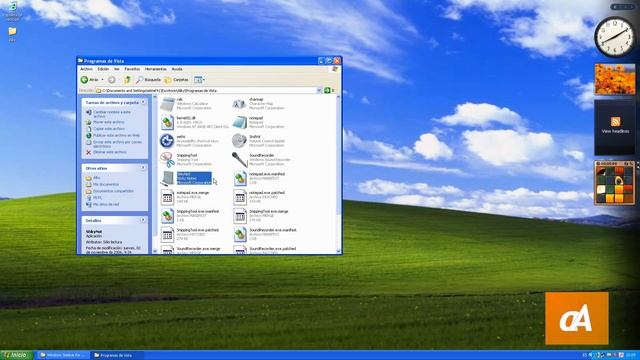Select the SndVol volume control icon
The image size is (640, 360).
[x=240, y=141]
